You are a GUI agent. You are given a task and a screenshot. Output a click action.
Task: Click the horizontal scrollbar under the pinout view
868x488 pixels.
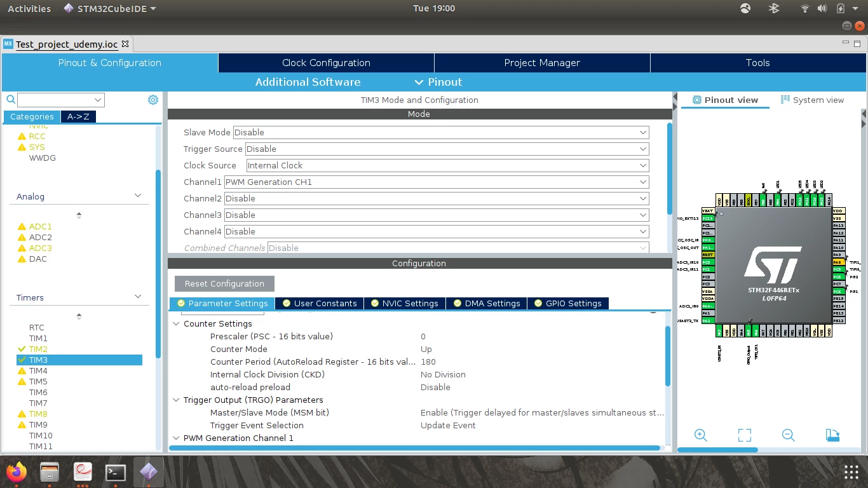pos(717,450)
